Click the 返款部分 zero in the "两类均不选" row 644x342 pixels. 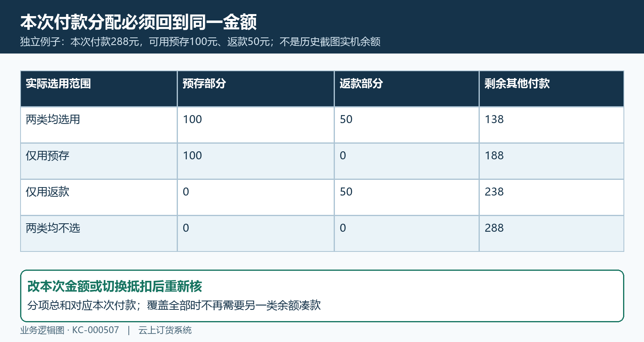343,228
